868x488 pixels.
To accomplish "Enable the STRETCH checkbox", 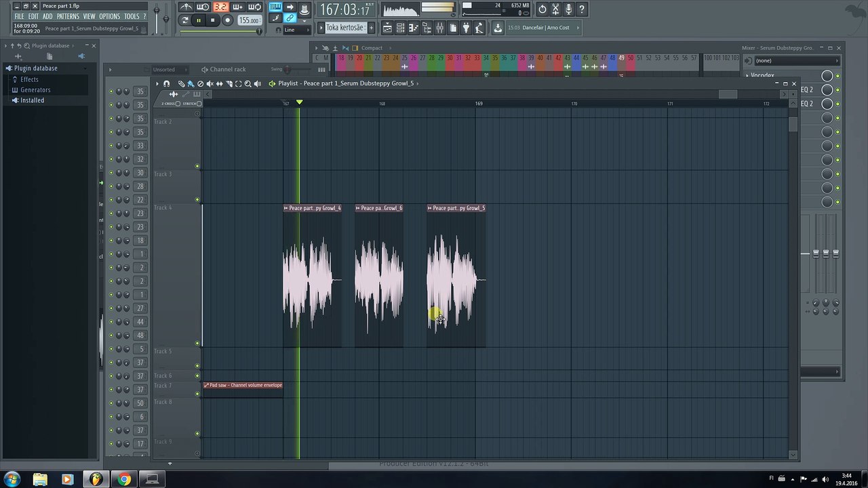I will (199, 104).
